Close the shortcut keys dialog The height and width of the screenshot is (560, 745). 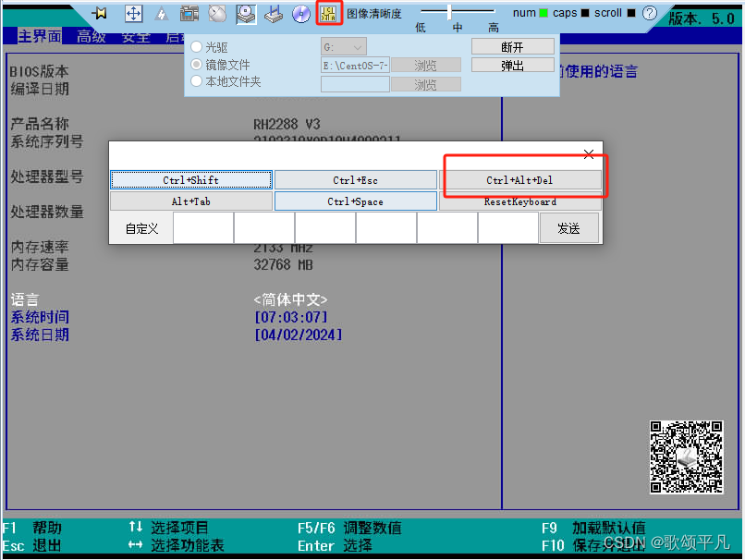point(589,154)
